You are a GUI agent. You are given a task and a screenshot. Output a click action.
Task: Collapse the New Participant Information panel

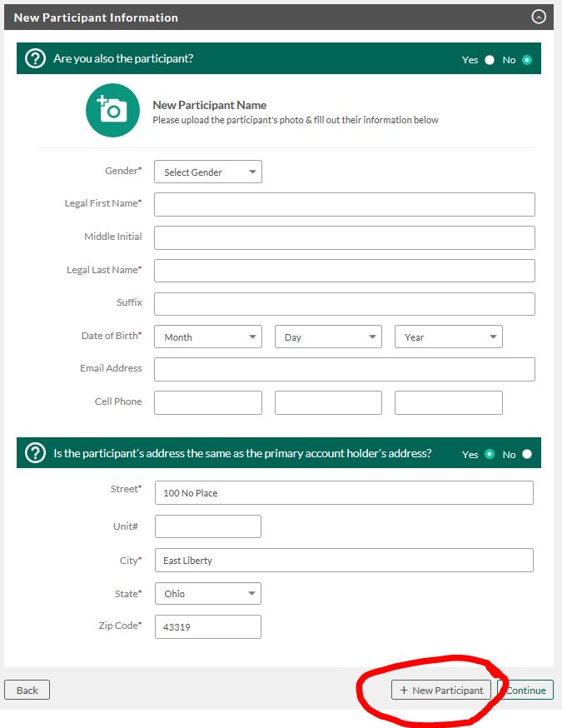(x=539, y=17)
